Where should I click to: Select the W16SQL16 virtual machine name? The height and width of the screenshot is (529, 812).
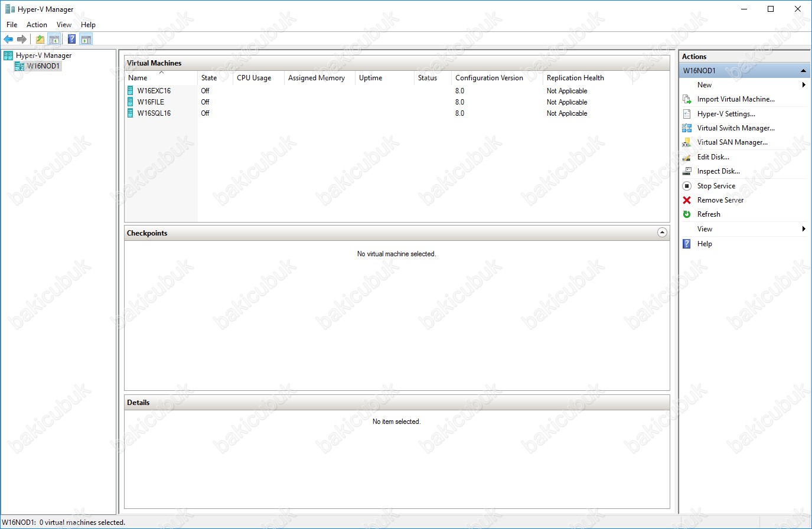[154, 113]
